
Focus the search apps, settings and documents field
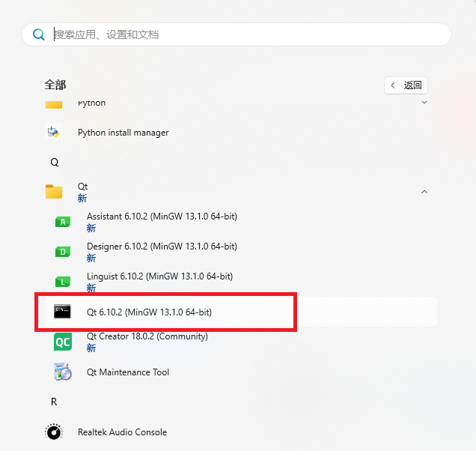(237, 34)
